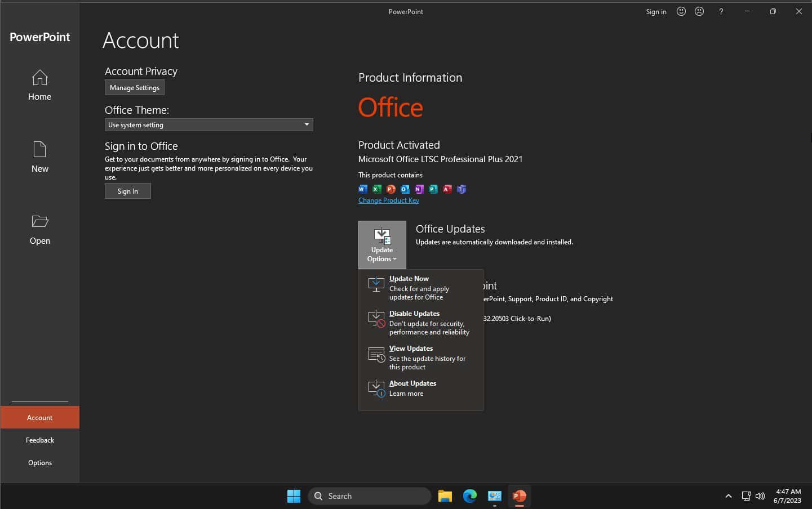Click the Change Product Key link
The height and width of the screenshot is (509, 812).
tap(389, 200)
